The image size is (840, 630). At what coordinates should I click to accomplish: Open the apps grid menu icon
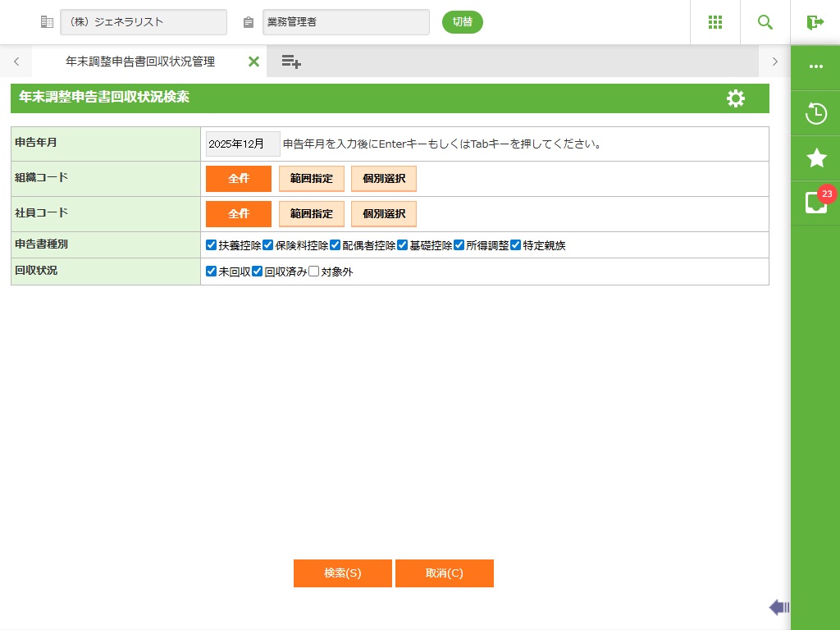coord(714,22)
